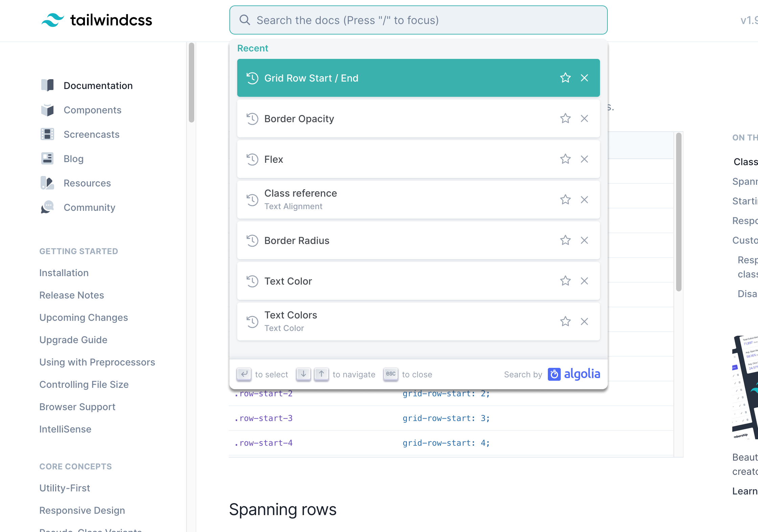Click the sidebar scrollbar thumb
This screenshot has height=532, width=758.
[192, 81]
